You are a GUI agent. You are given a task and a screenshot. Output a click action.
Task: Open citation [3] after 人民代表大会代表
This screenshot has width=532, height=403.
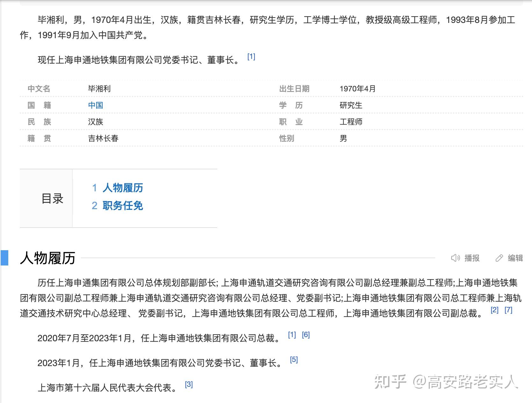[x=189, y=385]
